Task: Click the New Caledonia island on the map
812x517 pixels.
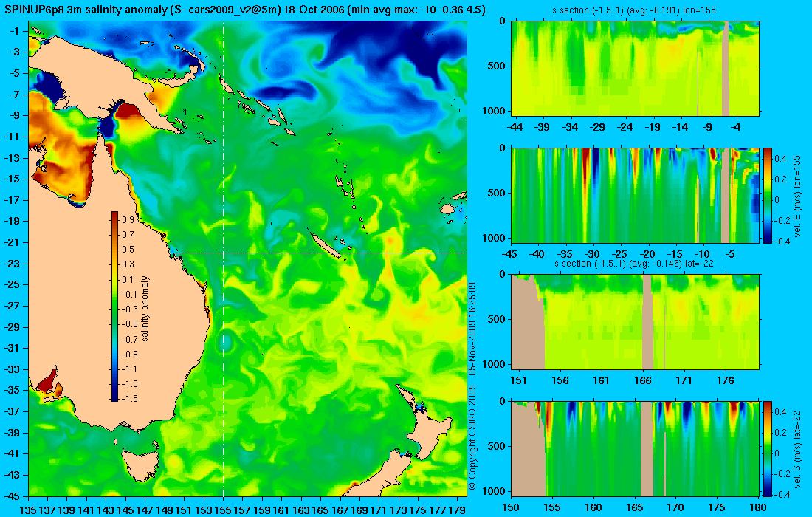Action: pyautogui.click(x=326, y=245)
